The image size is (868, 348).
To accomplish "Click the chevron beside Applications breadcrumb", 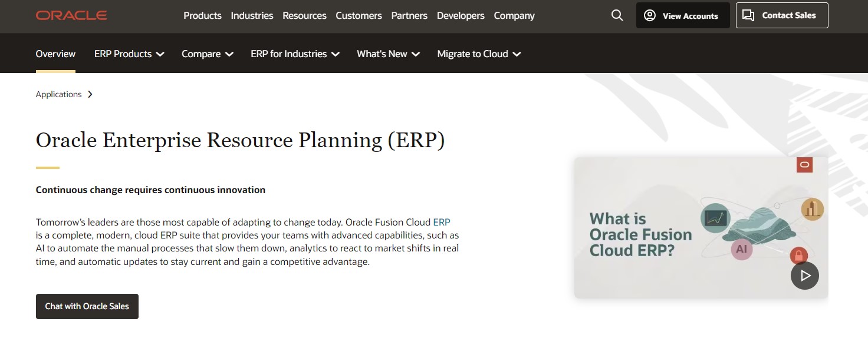I will 90,94.
